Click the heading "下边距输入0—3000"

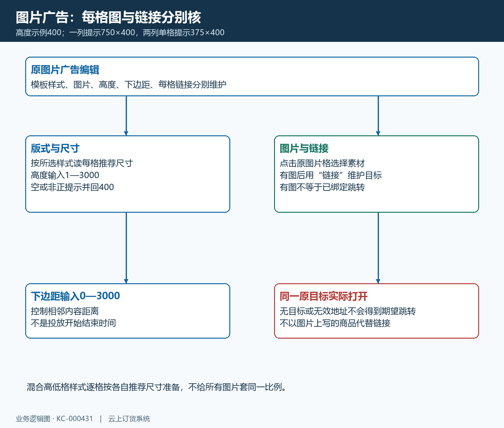[x=75, y=296]
